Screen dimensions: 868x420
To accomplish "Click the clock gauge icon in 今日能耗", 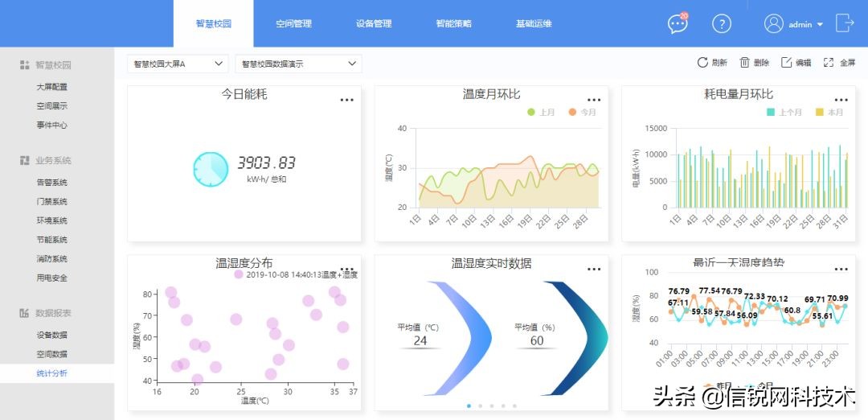I will coord(211,169).
